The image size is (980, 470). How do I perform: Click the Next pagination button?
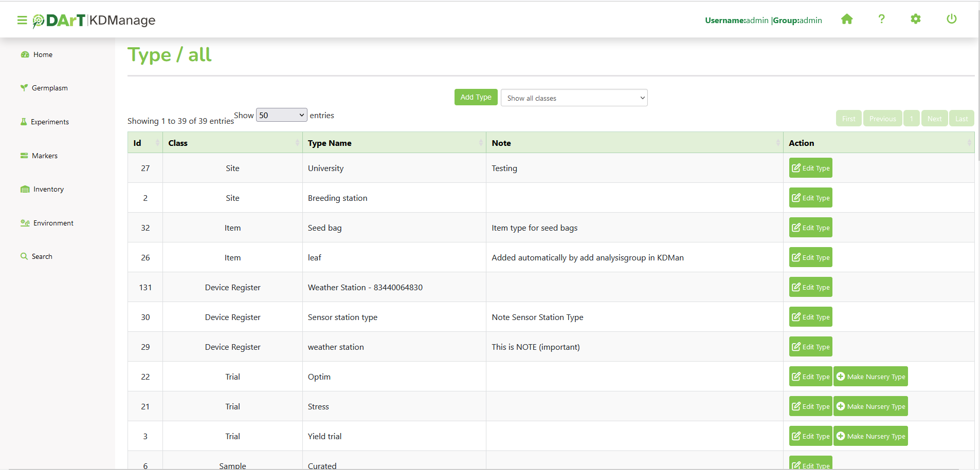click(934, 119)
